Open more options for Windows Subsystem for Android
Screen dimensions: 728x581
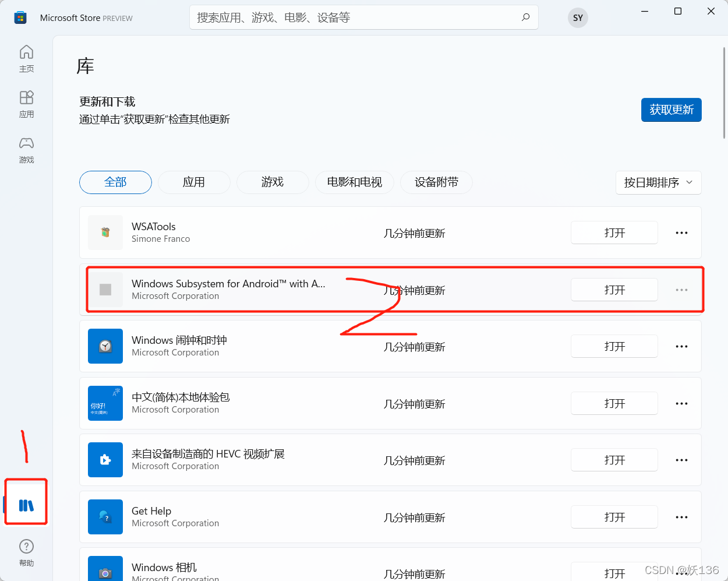point(681,290)
